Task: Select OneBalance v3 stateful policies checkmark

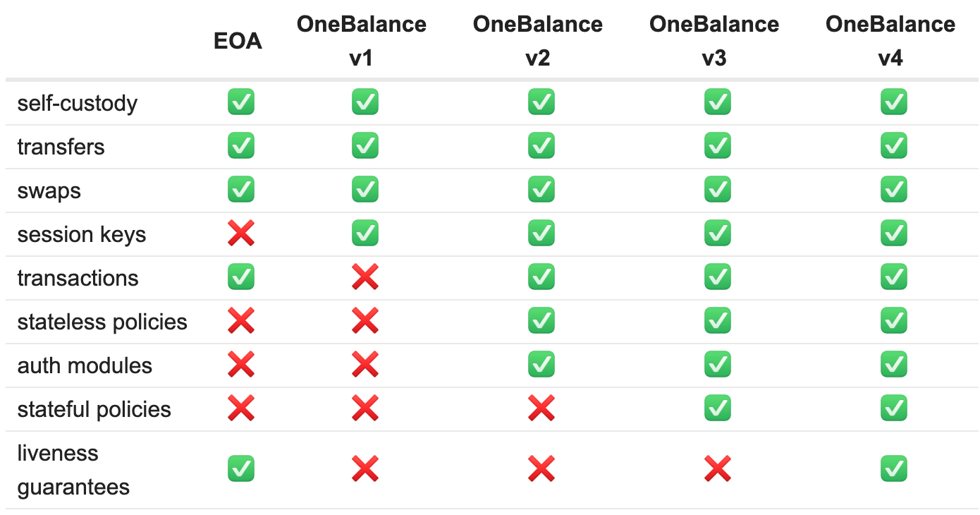Action: point(718,408)
